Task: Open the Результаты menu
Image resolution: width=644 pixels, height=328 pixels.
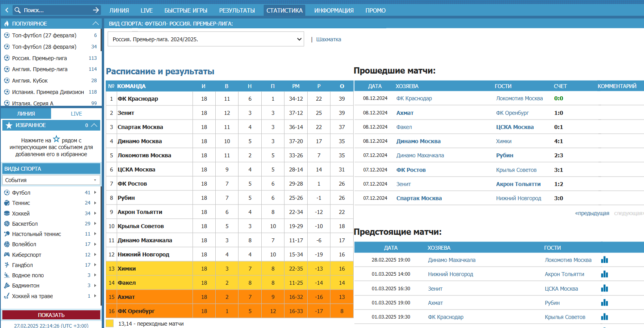Action: click(x=237, y=11)
